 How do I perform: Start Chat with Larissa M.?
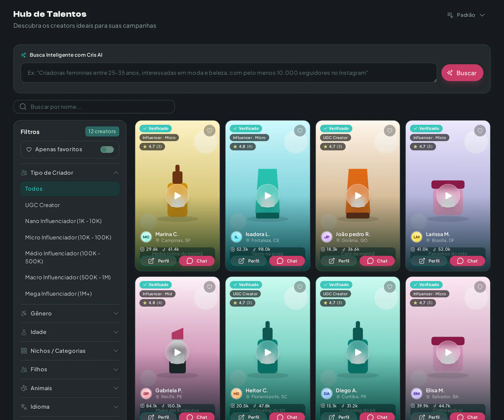pos(467,261)
